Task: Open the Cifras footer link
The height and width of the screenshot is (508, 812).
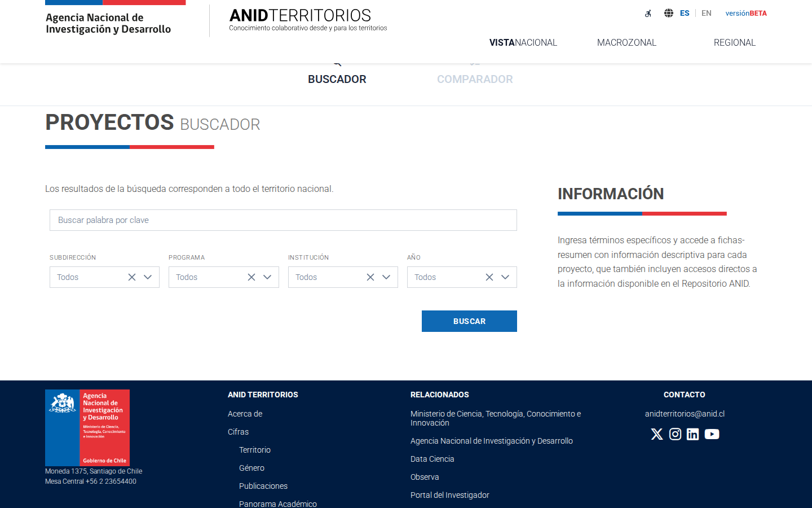Action: [x=238, y=432]
